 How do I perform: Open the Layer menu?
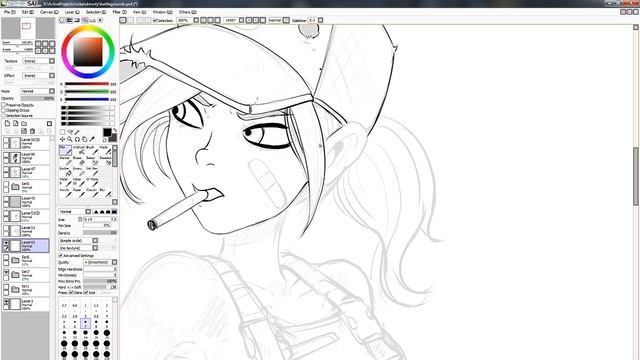click(72, 12)
